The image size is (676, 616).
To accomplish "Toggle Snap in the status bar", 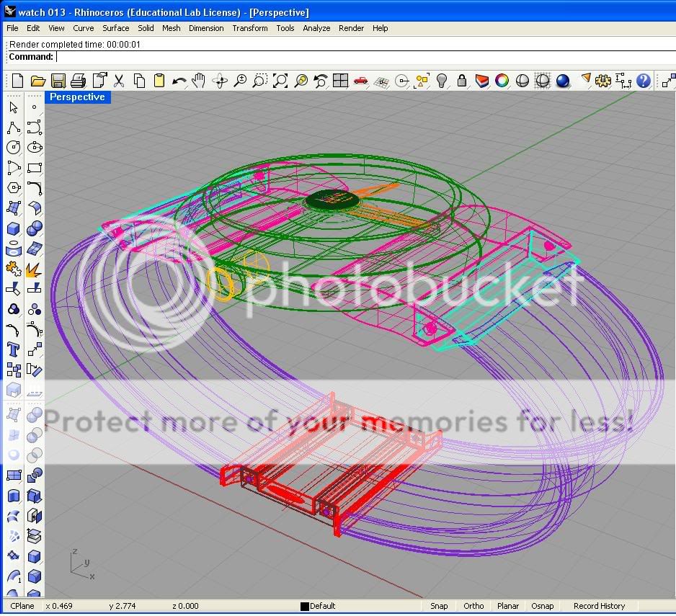I will click(438, 606).
